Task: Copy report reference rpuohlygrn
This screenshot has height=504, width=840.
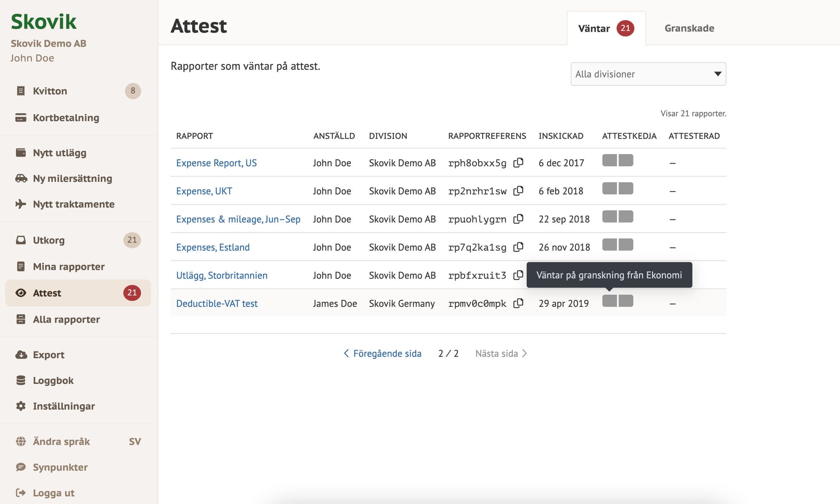Action: [x=518, y=219]
